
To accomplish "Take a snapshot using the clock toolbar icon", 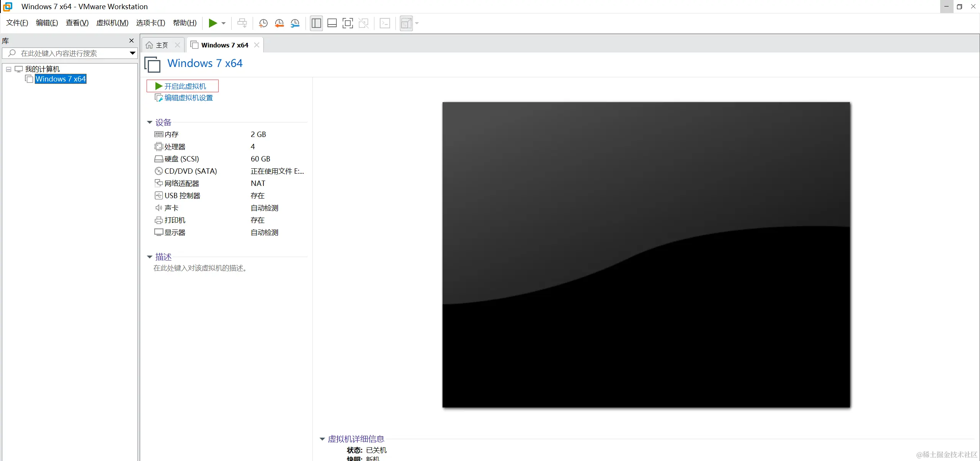I will coord(263,23).
